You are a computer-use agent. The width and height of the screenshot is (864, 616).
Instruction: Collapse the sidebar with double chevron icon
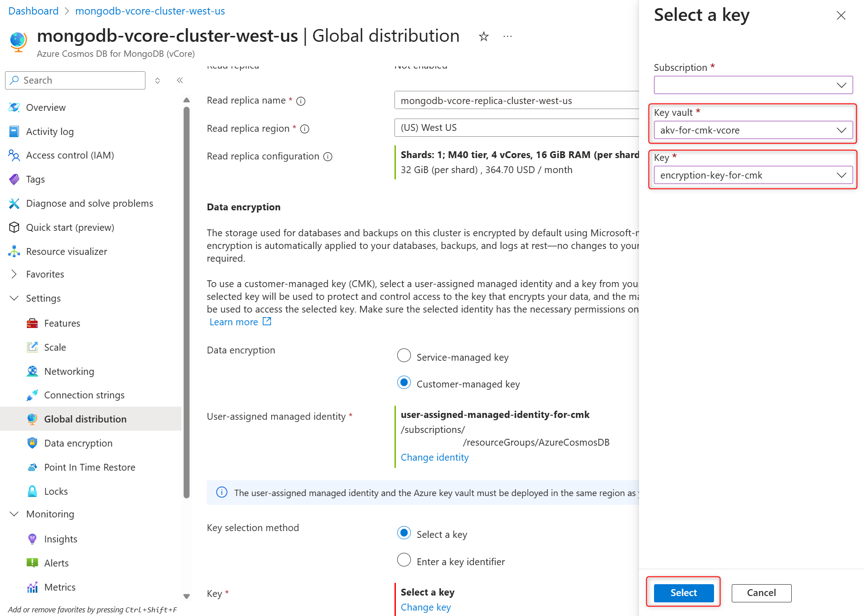180,80
